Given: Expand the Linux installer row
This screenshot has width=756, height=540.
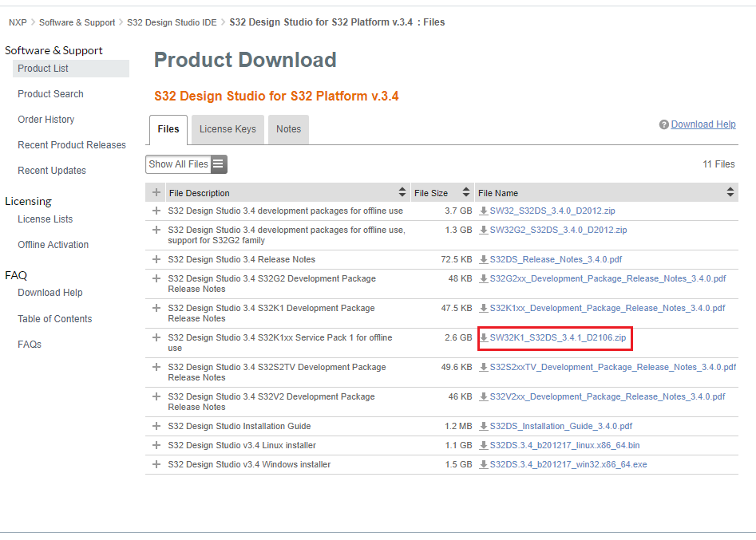Looking at the screenshot, I should tap(156, 446).
